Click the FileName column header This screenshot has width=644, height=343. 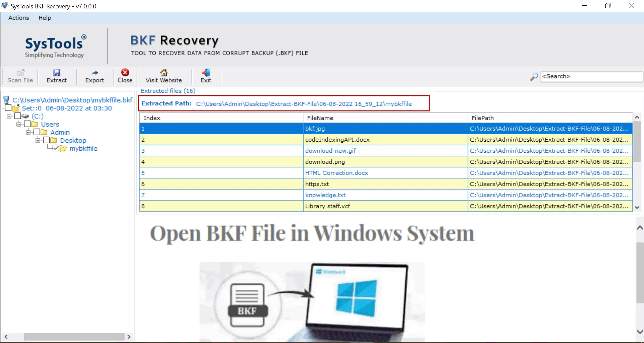tap(385, 118)
